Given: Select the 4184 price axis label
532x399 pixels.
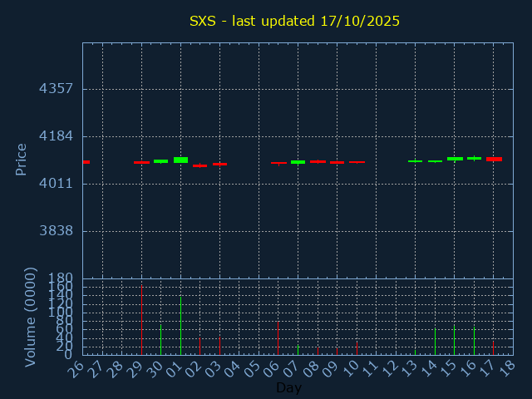Looking at the screenshot, I should pos(57,136).
